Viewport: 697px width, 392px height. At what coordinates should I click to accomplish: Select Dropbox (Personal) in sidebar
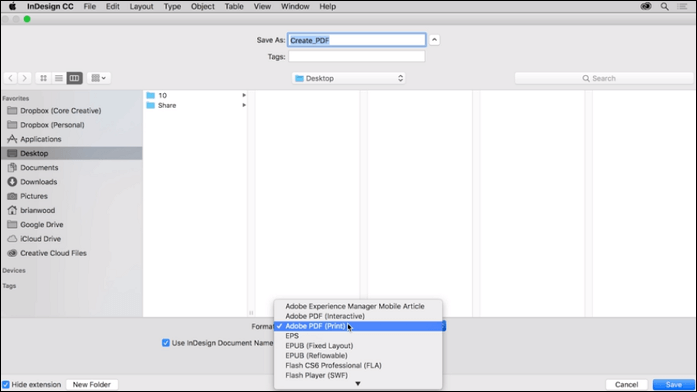[72, 125]
